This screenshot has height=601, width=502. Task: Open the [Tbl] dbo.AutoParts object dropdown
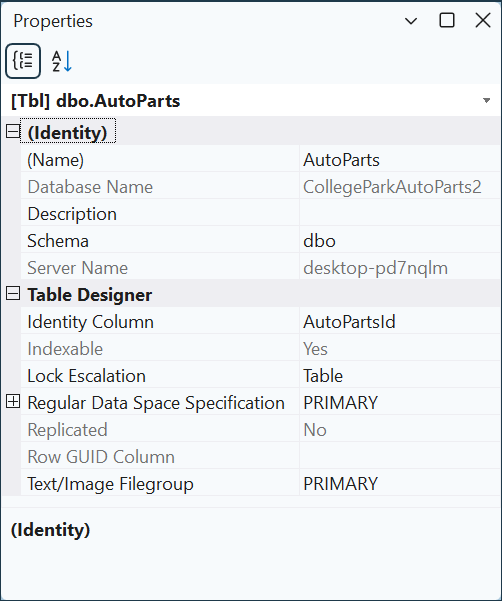pos(486,100)
